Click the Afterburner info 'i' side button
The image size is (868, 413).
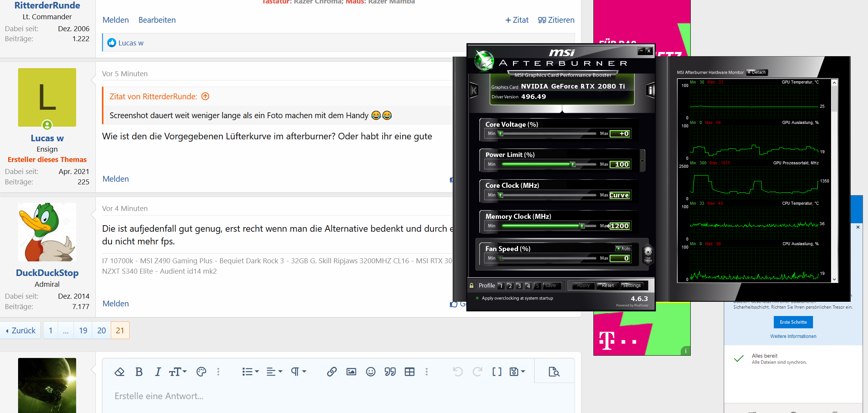[650, 90]
